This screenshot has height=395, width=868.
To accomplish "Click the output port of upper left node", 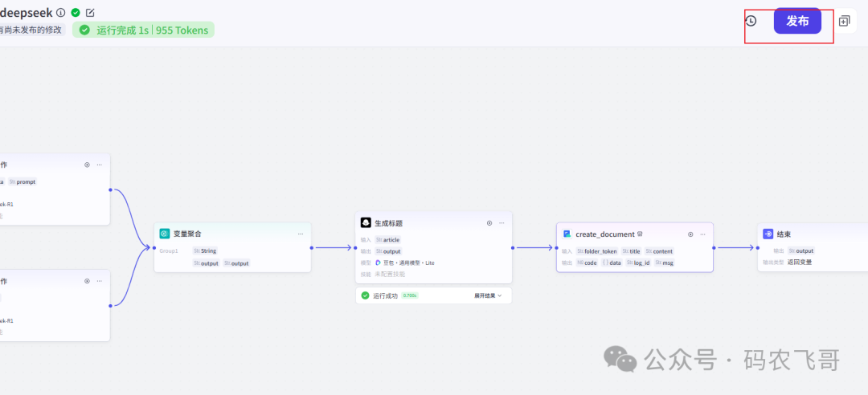I will click(x=110, y=189).
